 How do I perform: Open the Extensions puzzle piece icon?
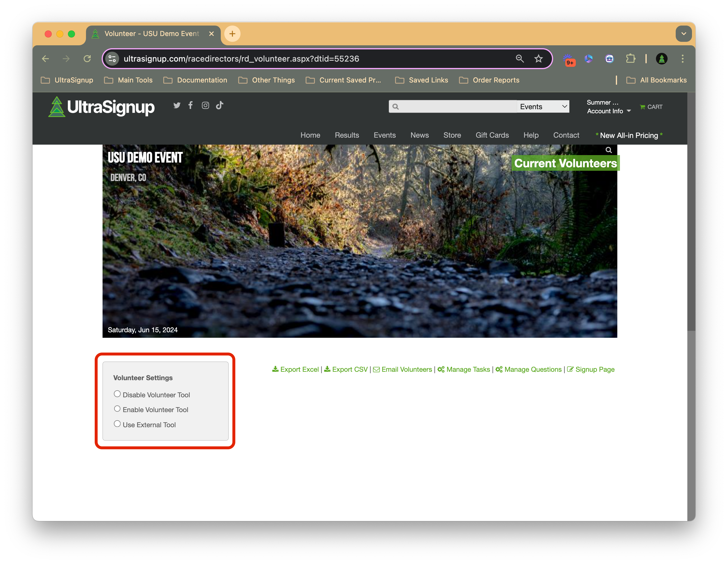pos(630,59)
